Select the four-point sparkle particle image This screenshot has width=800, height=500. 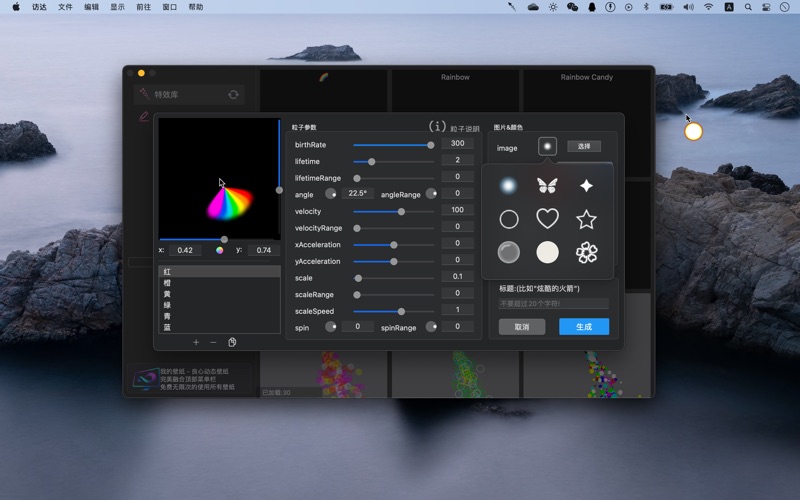[586, 185]
